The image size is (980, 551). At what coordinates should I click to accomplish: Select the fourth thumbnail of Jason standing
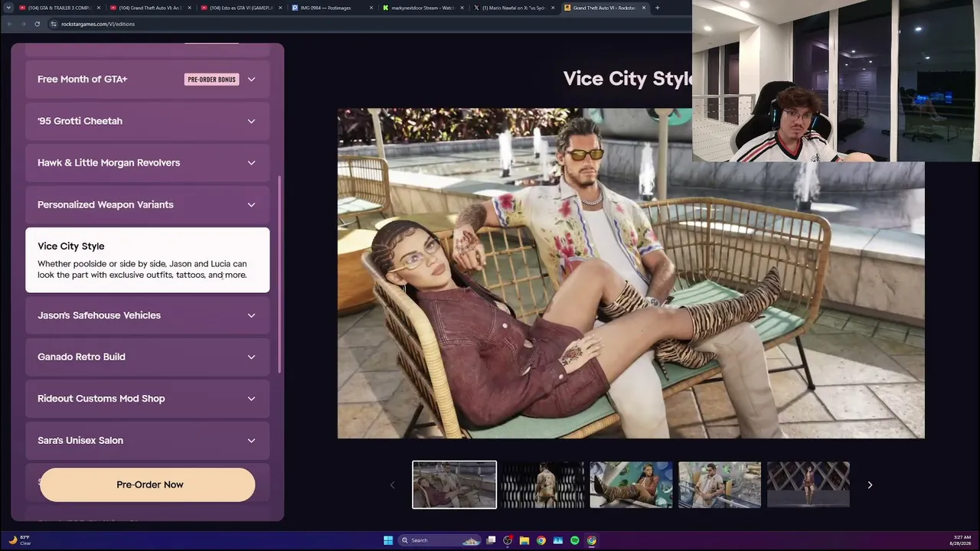pos(720,484)
